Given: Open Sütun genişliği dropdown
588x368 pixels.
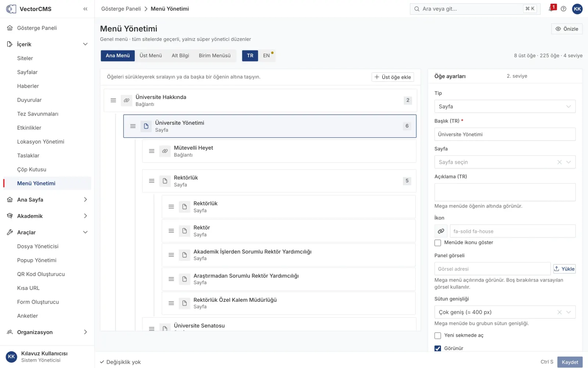Looking at the screenshot, I should point(505,312).
